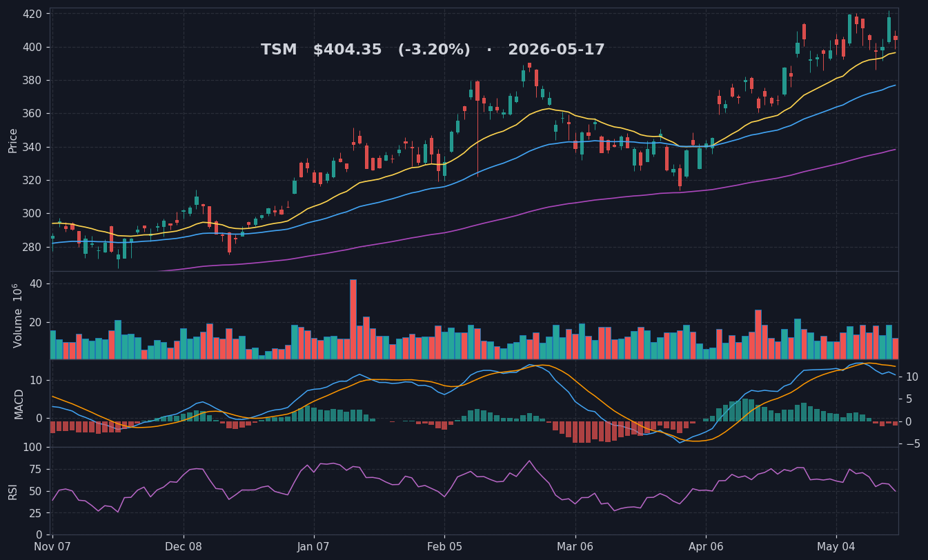Click the RSI 100 tick label

point(33,447)
